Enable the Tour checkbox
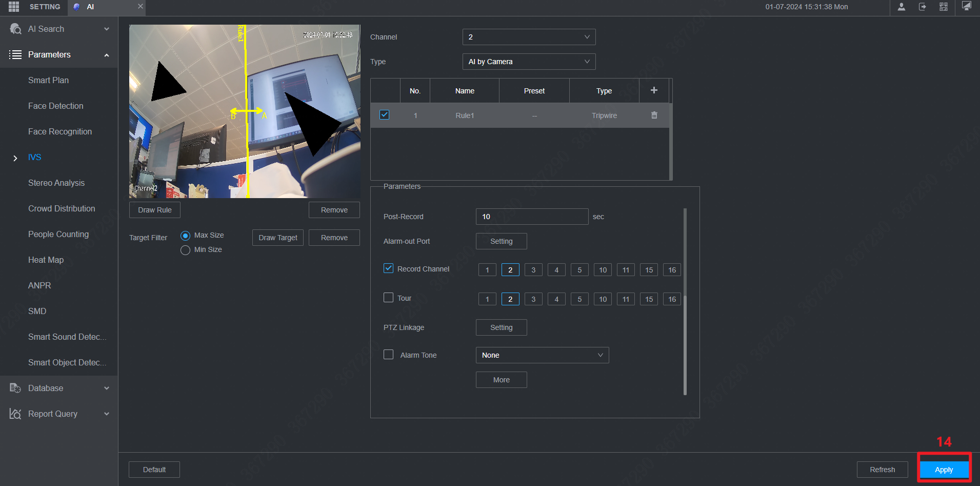The width and height of the screenshot is (980, 486). coord(388,298)
